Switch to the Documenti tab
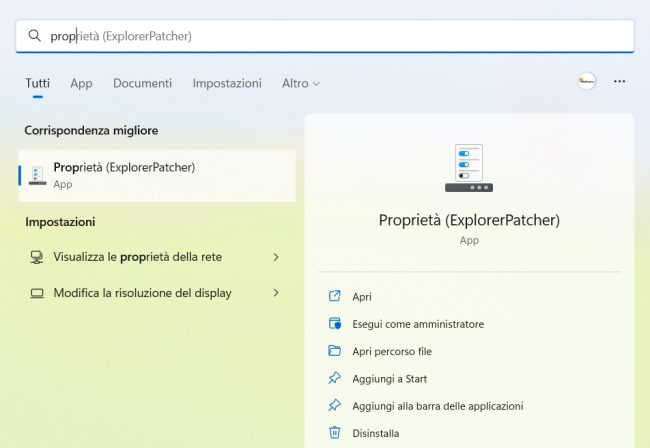Viewport: 650px width, 448px height. pyautogui.click(x=142, y=83)
